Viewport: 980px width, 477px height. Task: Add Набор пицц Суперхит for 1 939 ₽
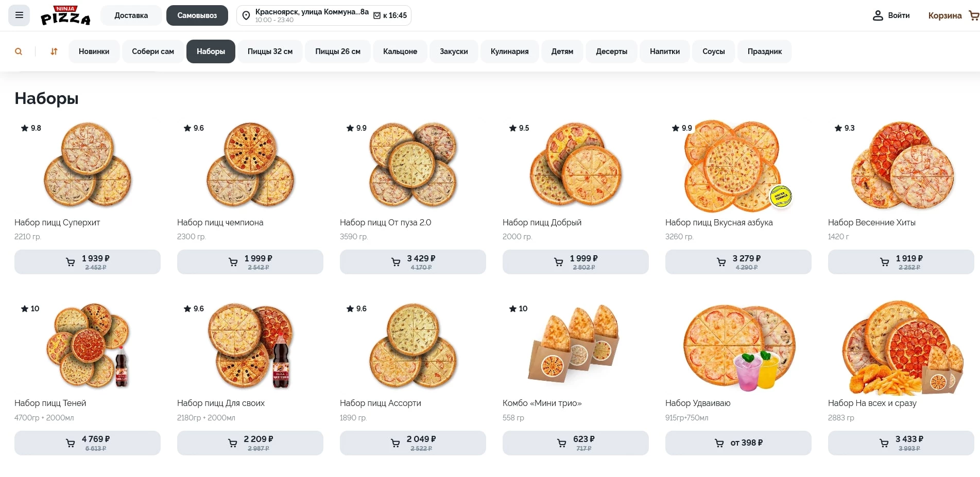[88, 262]
